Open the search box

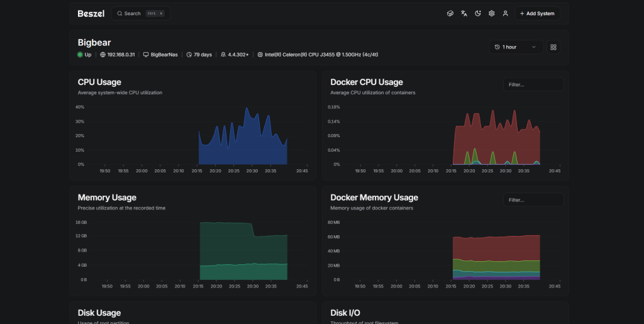point(140,13)
